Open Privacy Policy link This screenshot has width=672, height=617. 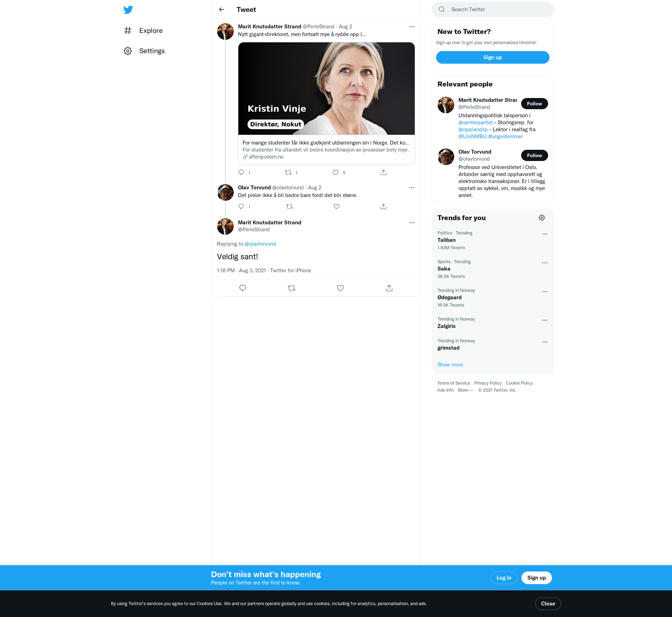click(x=488, y=383)
